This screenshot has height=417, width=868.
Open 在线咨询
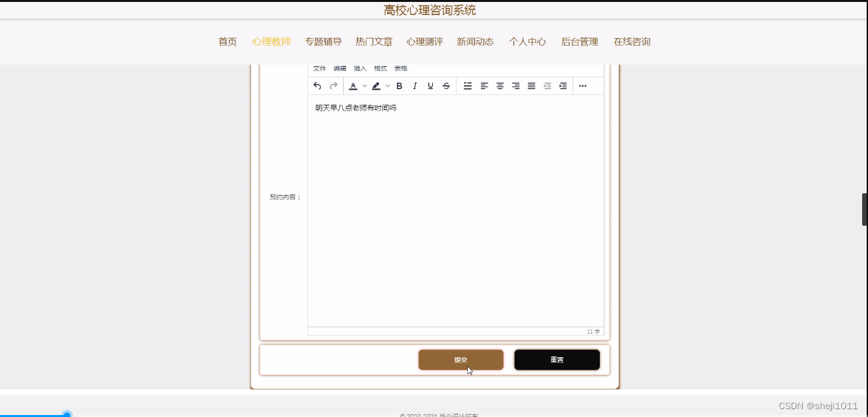point(632,42)
